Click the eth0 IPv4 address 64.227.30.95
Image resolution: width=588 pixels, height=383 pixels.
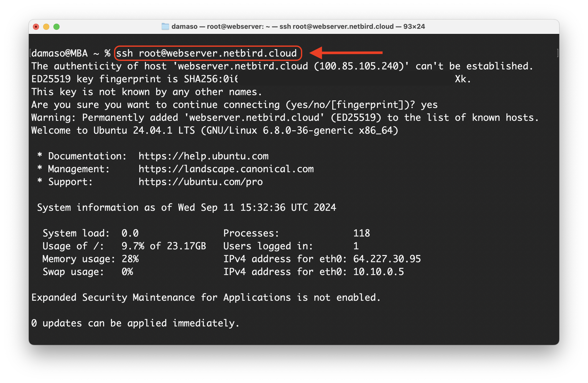(387, 259)
